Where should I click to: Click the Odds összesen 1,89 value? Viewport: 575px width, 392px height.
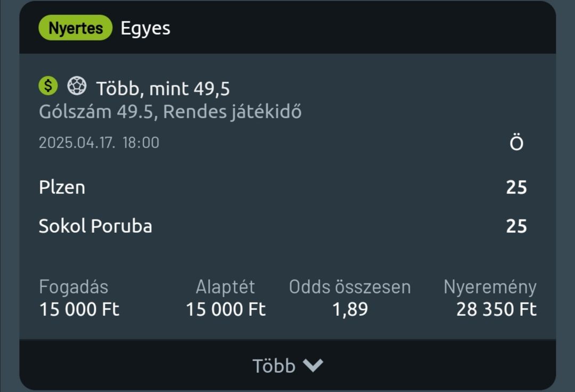350,309
